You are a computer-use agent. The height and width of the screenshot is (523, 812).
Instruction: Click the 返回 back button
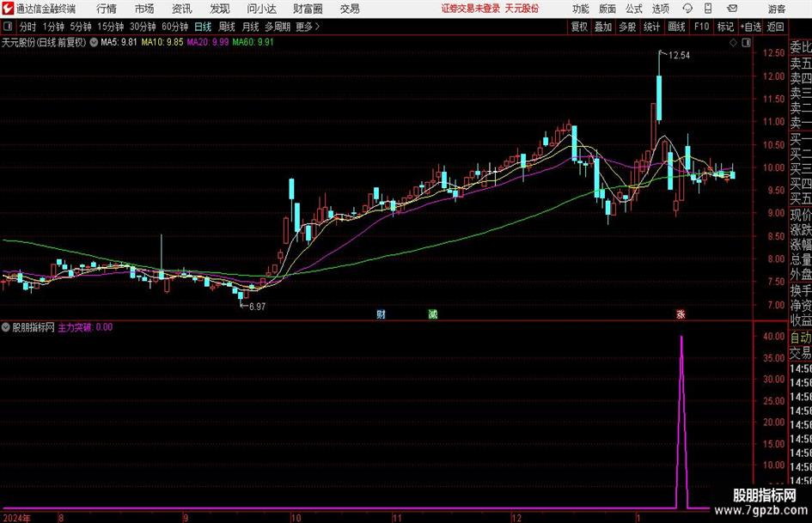coord(775,27)
